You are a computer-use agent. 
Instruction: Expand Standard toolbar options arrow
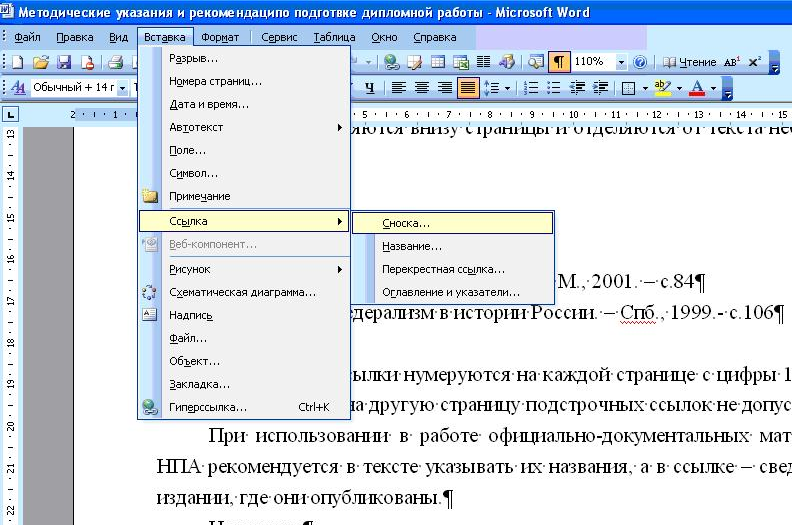pyautogui.click(x=774, y=63)
